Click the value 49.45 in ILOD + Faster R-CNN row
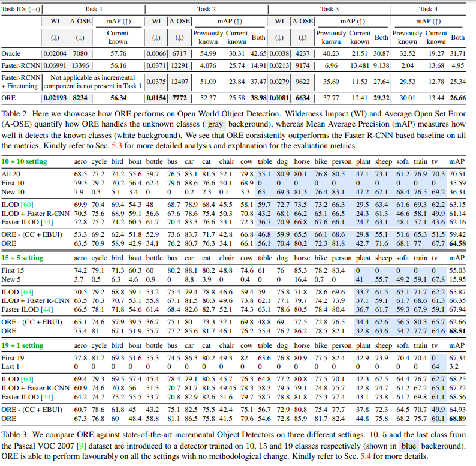This screenshot has height=466, width=476. [228, 388]
